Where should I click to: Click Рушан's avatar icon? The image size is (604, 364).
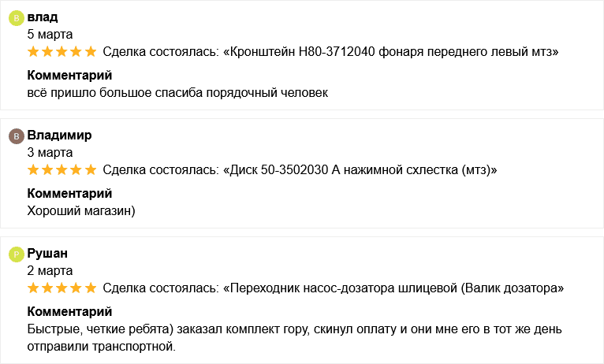click(16, 254)
